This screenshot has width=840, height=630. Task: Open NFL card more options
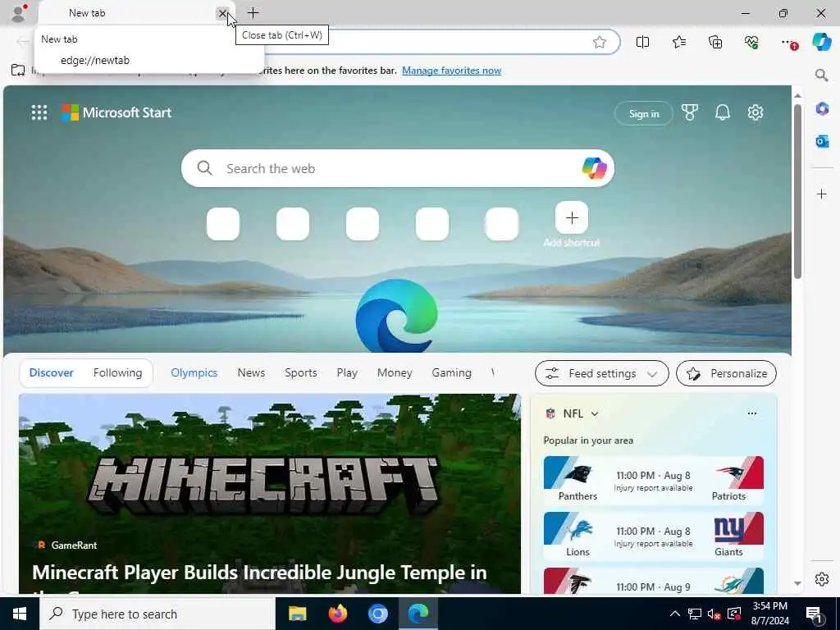[x=752, y=413]
